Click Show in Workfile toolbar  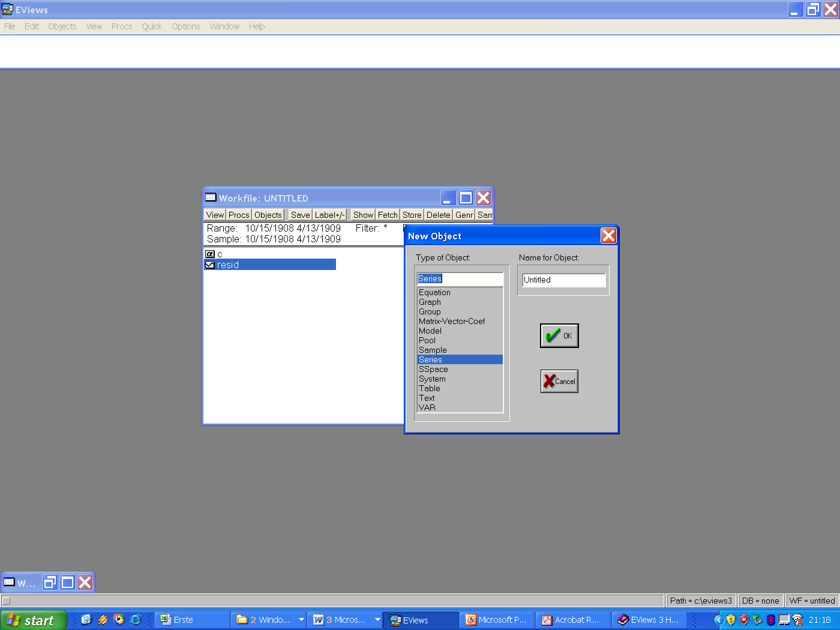(363, 215)
